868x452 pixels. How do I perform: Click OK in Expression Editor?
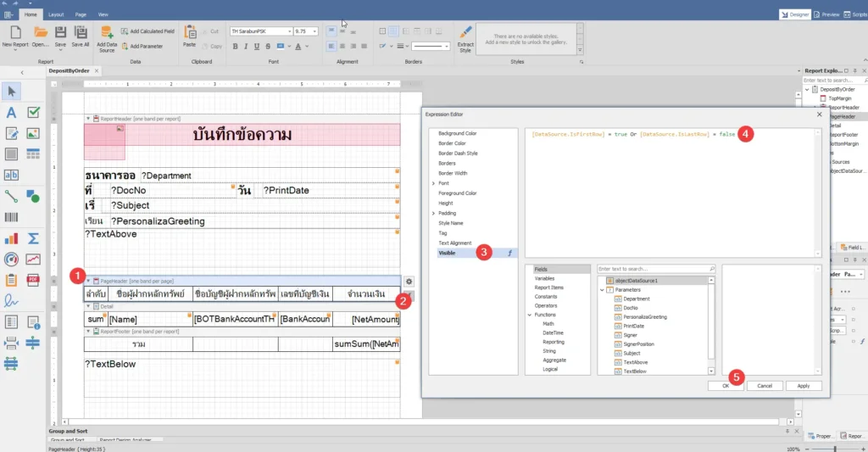[x=726, y=385]
